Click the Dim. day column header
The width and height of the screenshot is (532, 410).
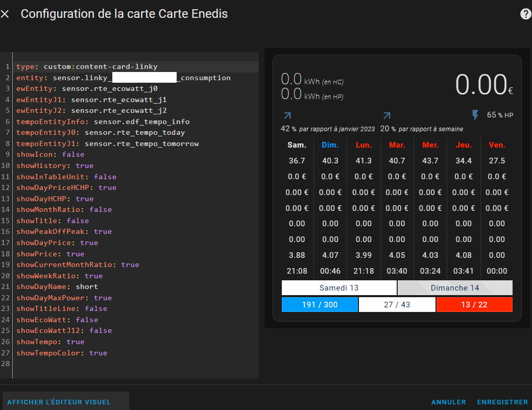click(330, 146)
